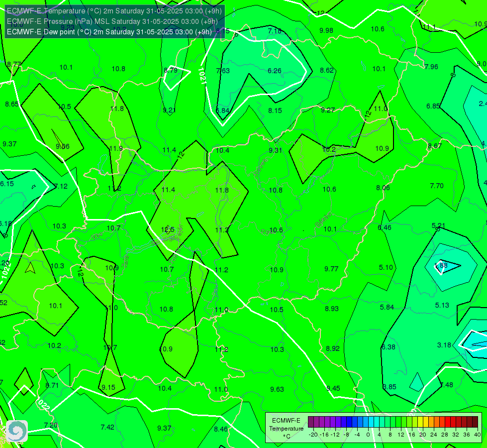Click the 5.21 temperature value
Viewport: 487px width, 448px height.
438,225
